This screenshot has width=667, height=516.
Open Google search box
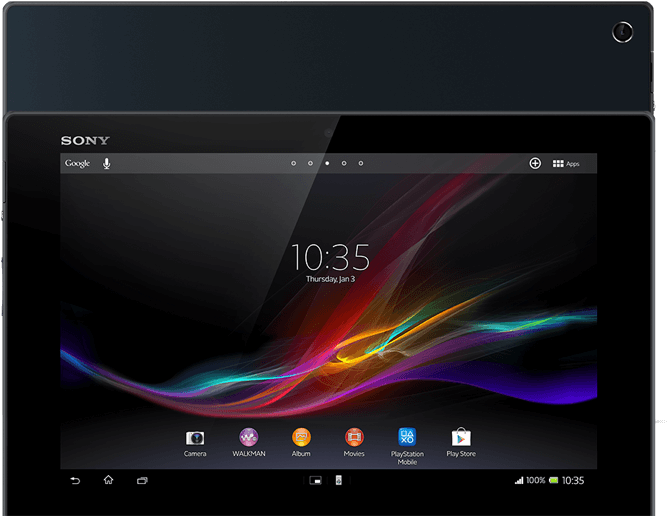coord(77,163)
